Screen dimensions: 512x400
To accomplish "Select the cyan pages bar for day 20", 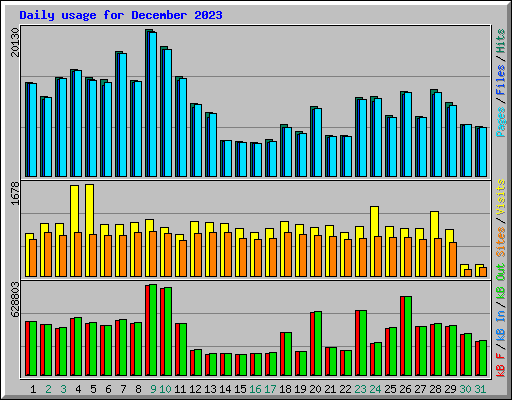I will click(318, 142).
